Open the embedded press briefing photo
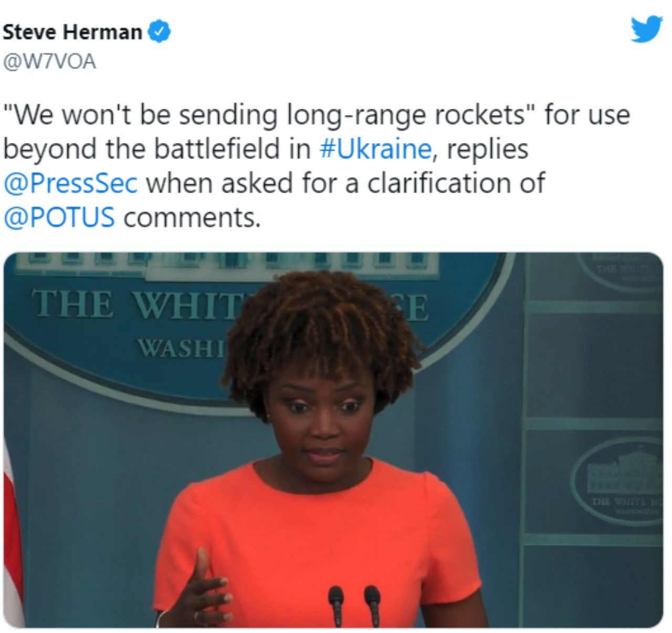The height and width of the screenshot is (633, 672). coord(333,440)
